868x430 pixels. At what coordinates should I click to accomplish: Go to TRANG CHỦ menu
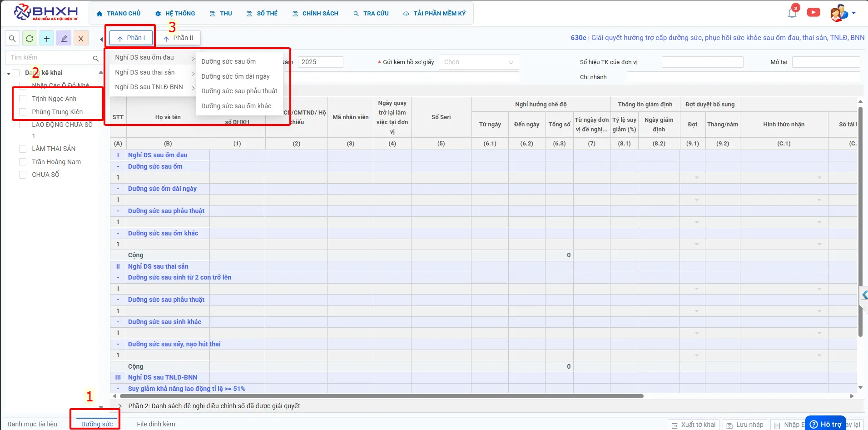(x=119, y=14)
